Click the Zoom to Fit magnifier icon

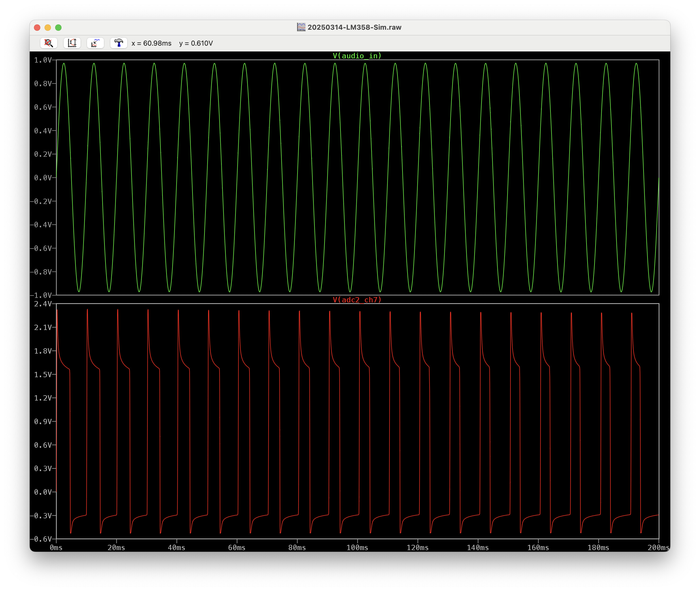[x=49, y=43]
